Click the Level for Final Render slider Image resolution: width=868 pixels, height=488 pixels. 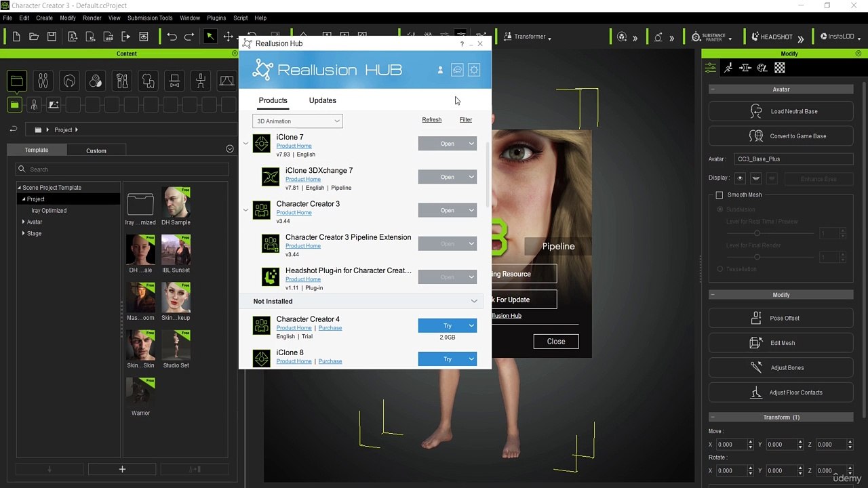tap(771, 257)
